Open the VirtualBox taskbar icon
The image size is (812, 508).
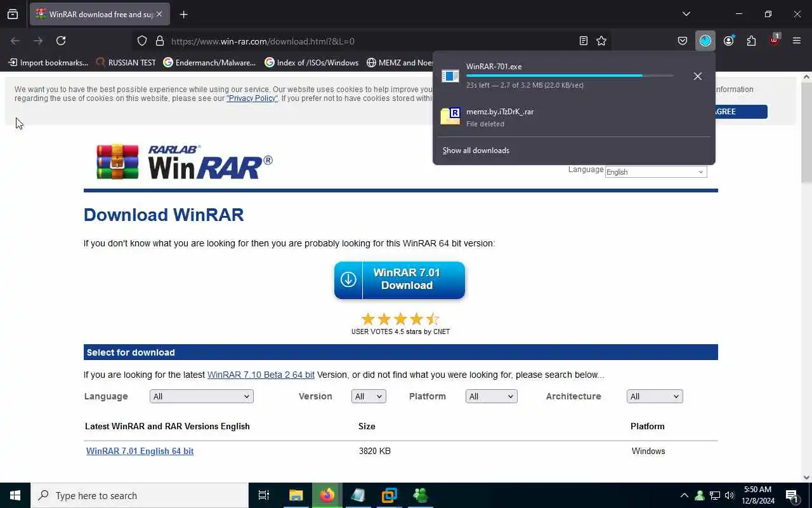click(389, 495)
